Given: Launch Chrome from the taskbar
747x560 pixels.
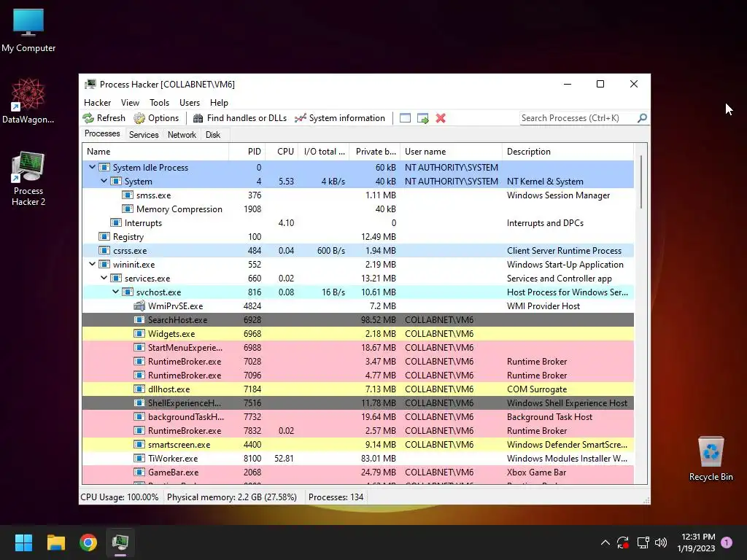Looking at the screenshot, I should 88,542.
